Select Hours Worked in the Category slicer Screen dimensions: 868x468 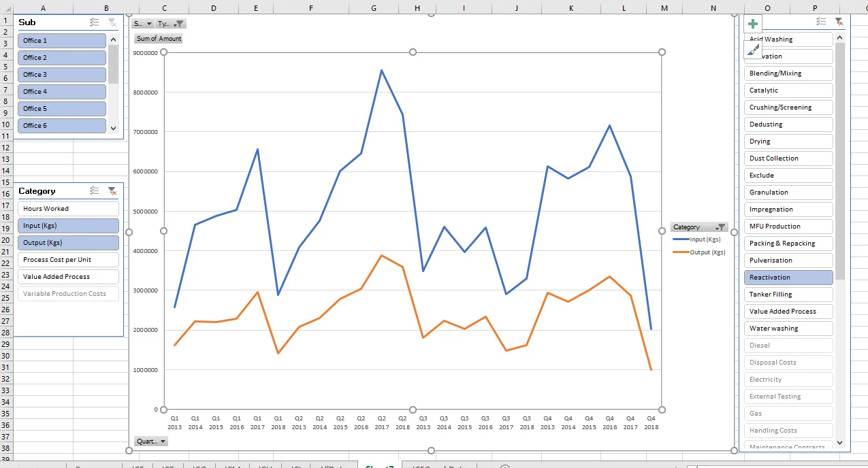click(68, 209)
